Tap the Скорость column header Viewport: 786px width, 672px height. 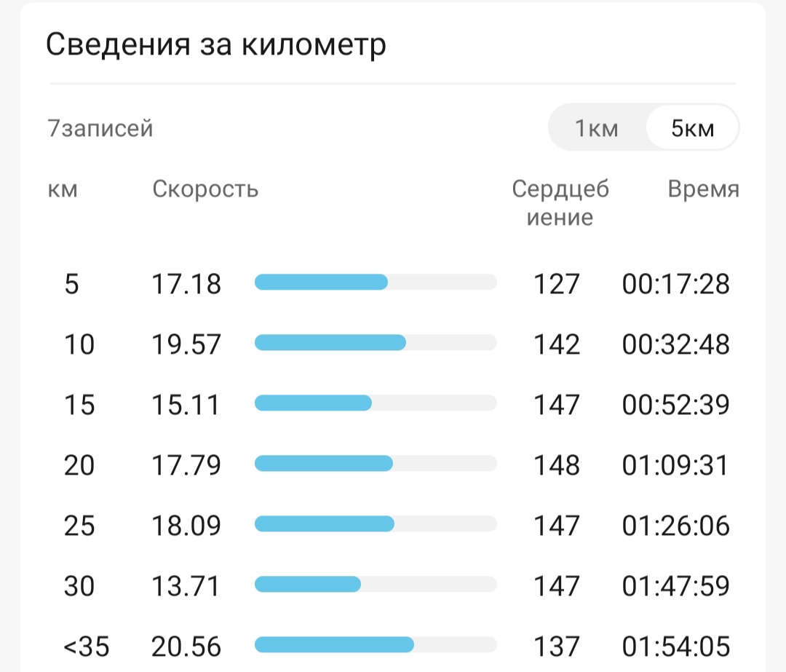[205, 189]
